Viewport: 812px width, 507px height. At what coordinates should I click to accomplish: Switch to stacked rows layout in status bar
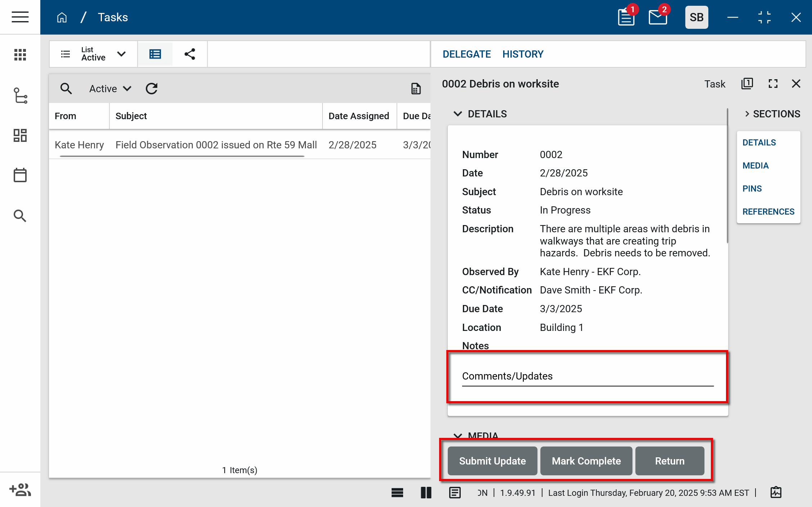pyautogui.click(x=397, y=493)
